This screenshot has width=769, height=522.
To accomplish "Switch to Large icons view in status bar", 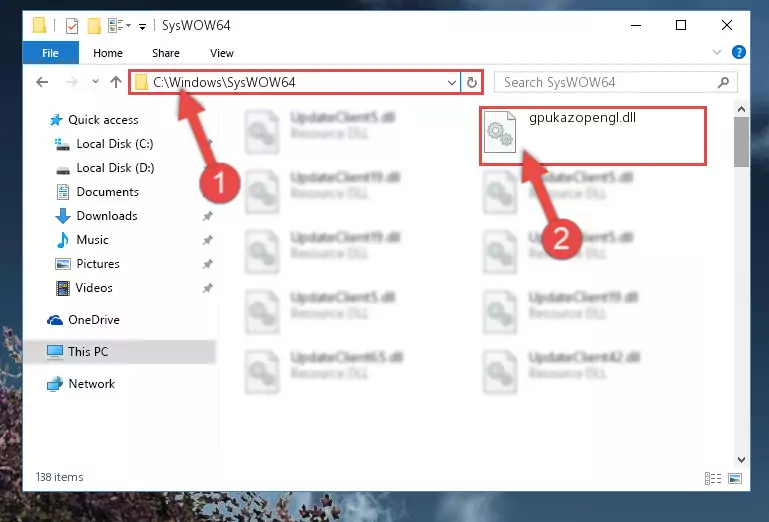I will (x=735, y=478).
